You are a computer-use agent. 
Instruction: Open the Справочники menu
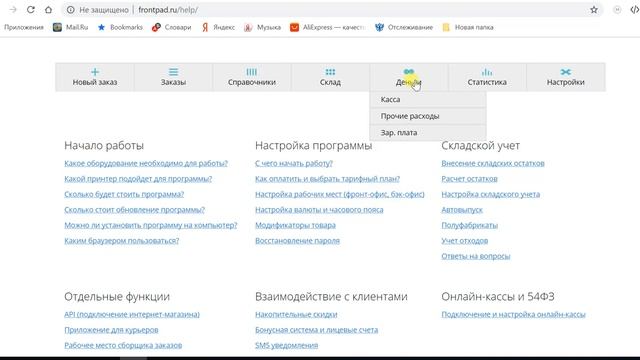click(252, 77)
